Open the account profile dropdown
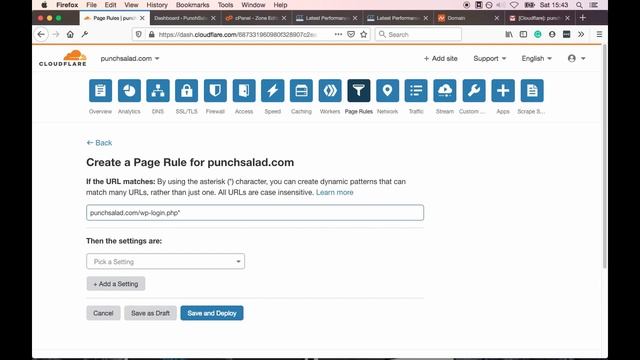The height and width of the screenshot is (360, 640). [576, 58]
